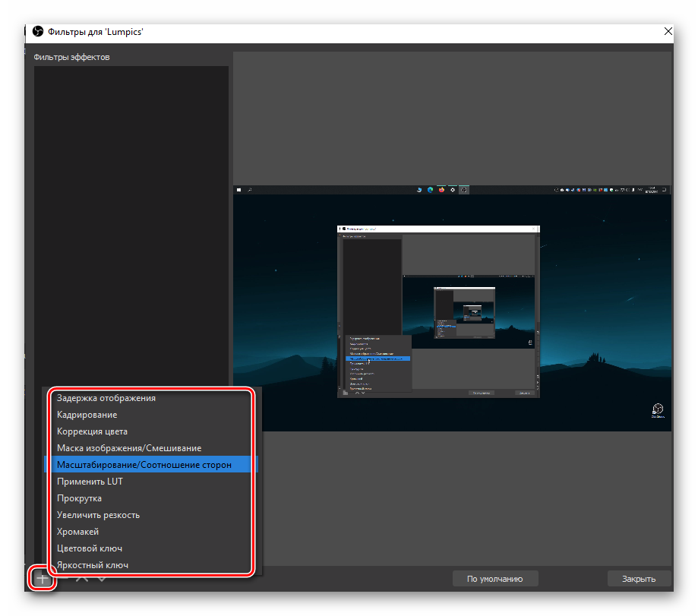Select the highlighted 'Масштабирование/Соотношение сторон' entry
The width and height of the screenshot is (698, 616).
[144, 465]
